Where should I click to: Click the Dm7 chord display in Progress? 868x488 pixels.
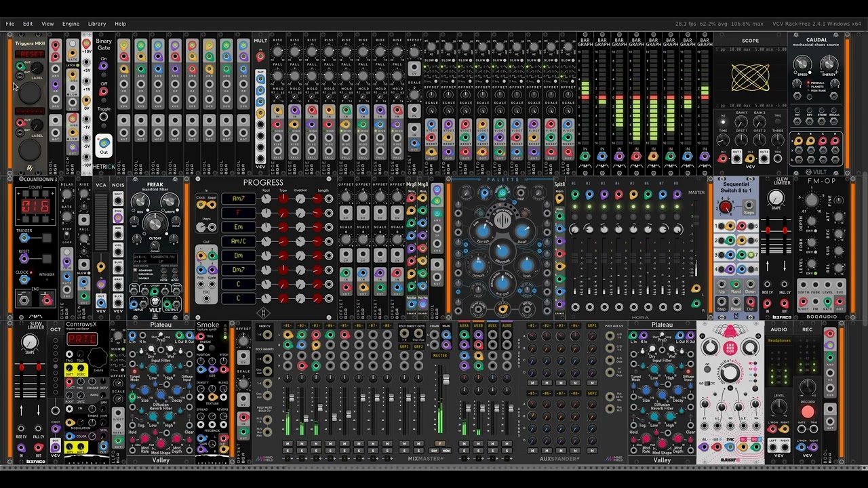coord(238,270)
